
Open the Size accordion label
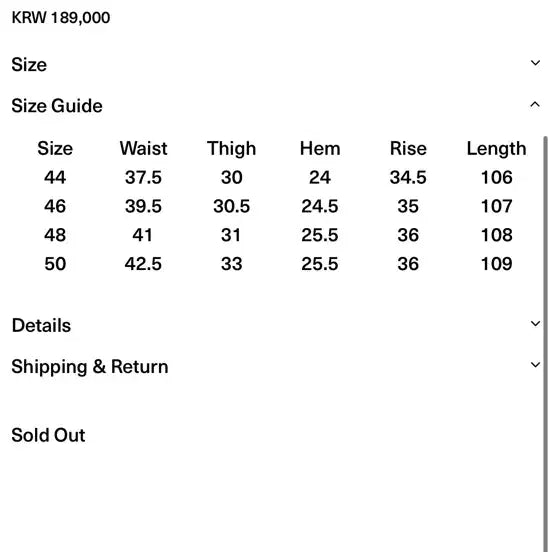point(29,65)
